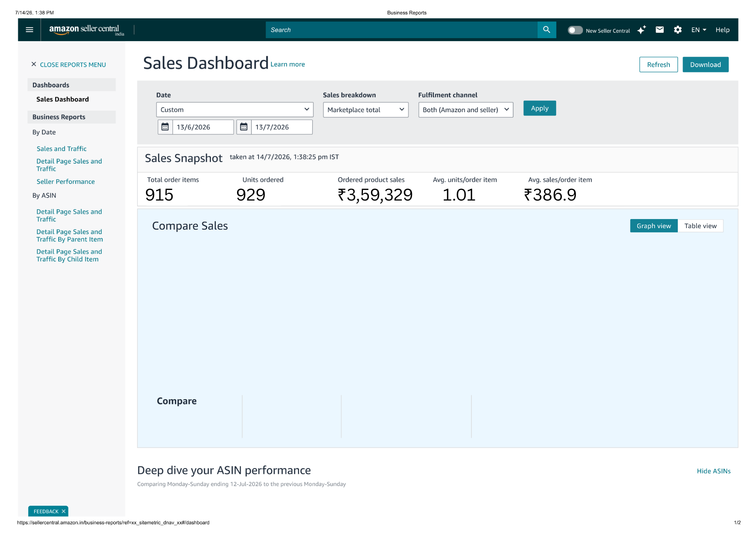Screen dimensions: 756x534
Task: Click the Avg. units/order item value 1.01
Action: (459, 195)
